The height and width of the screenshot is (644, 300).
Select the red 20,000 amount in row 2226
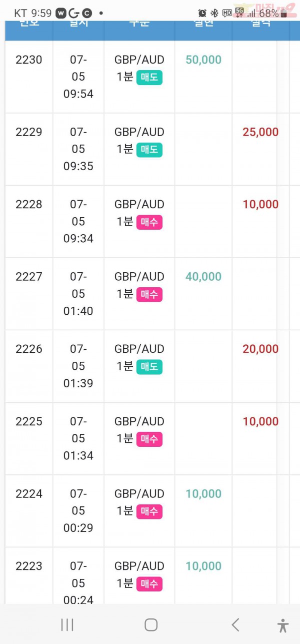pos(260,349)
